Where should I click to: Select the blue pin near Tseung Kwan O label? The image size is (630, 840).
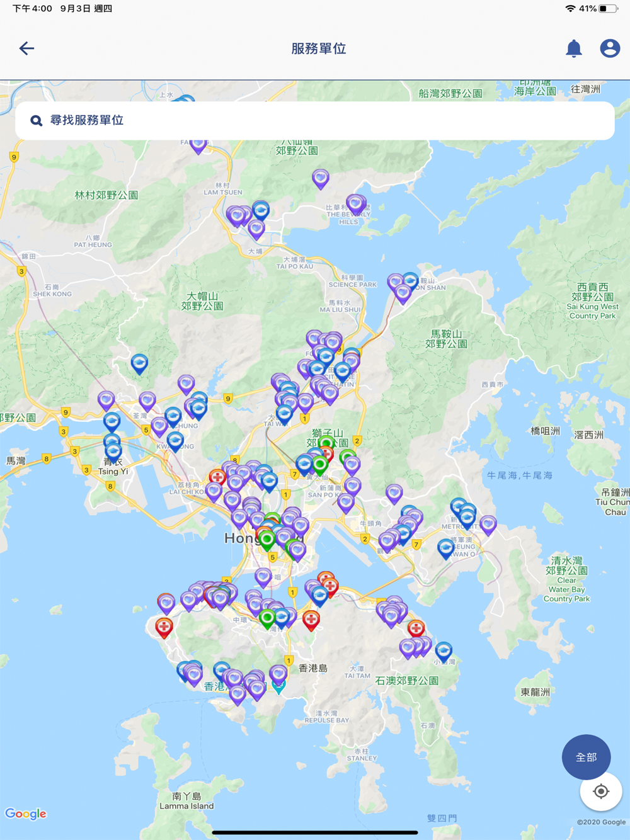pos(446,548)
